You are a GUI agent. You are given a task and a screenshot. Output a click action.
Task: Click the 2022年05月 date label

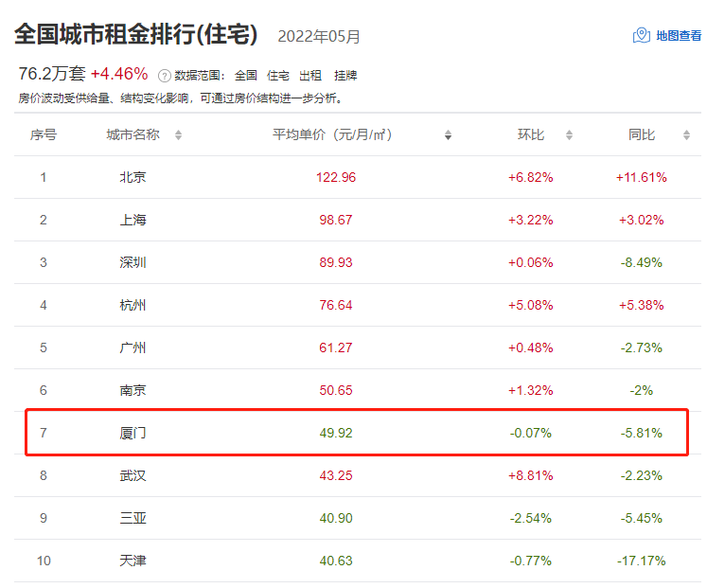(x=319, y=37)
